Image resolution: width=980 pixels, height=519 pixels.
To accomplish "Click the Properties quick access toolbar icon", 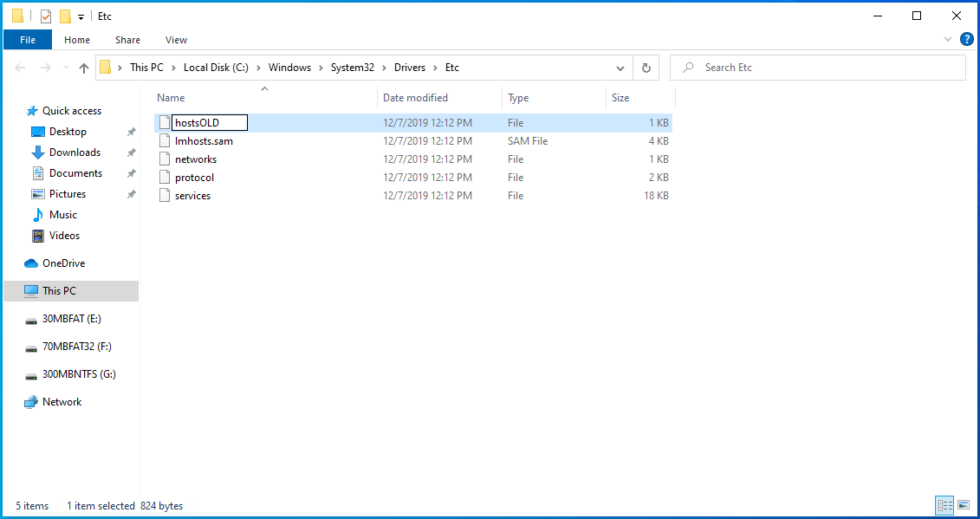I will click(x=46, y=16).
